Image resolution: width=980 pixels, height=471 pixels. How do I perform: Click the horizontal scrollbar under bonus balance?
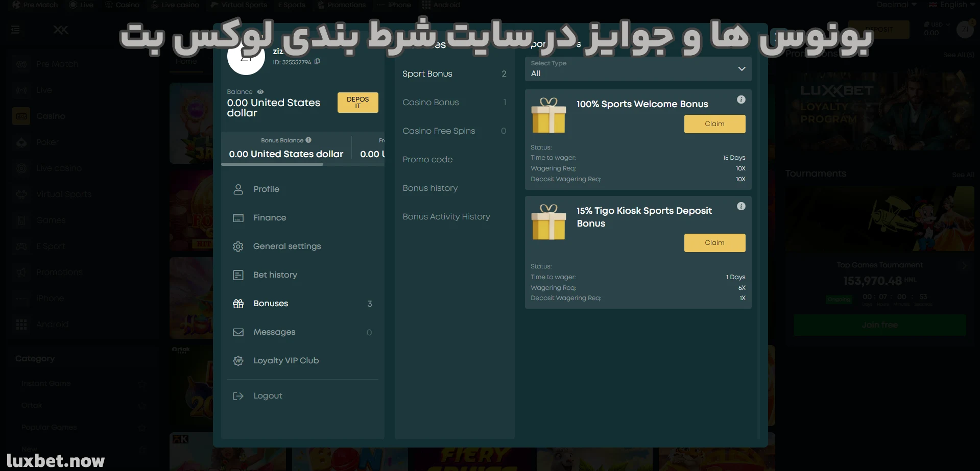click(272, 164)
